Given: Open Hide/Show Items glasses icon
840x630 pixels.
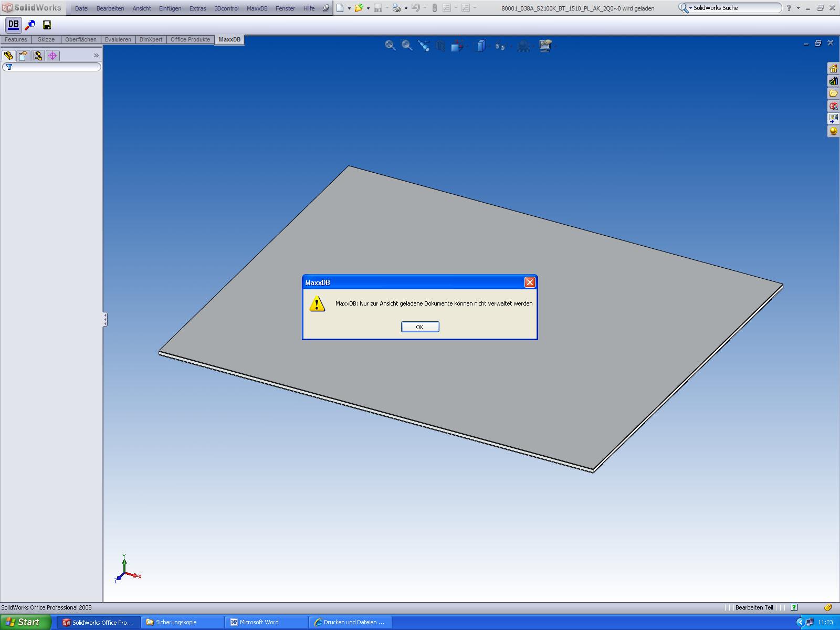Looking at the screenshot, I should click(500, 46).
